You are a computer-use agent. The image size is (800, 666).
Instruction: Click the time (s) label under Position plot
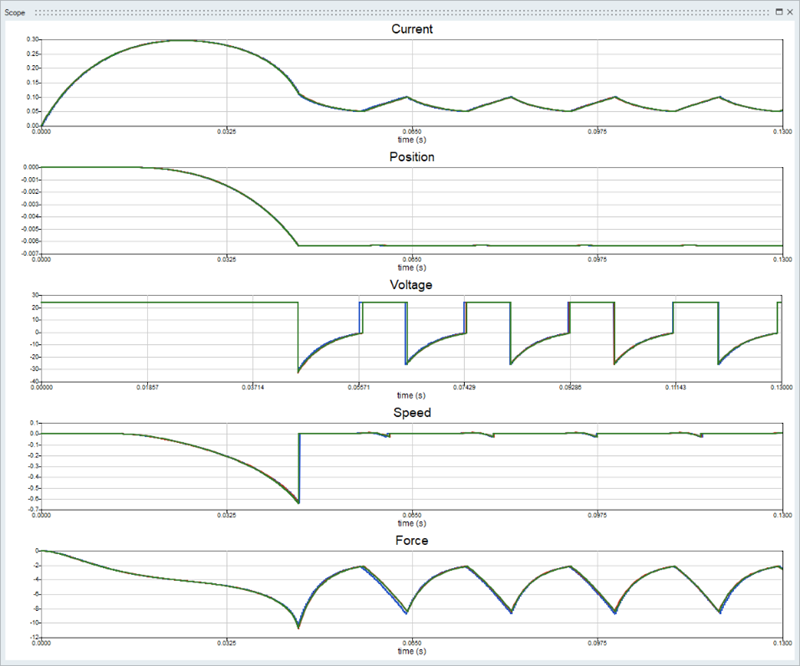(411, 268)
